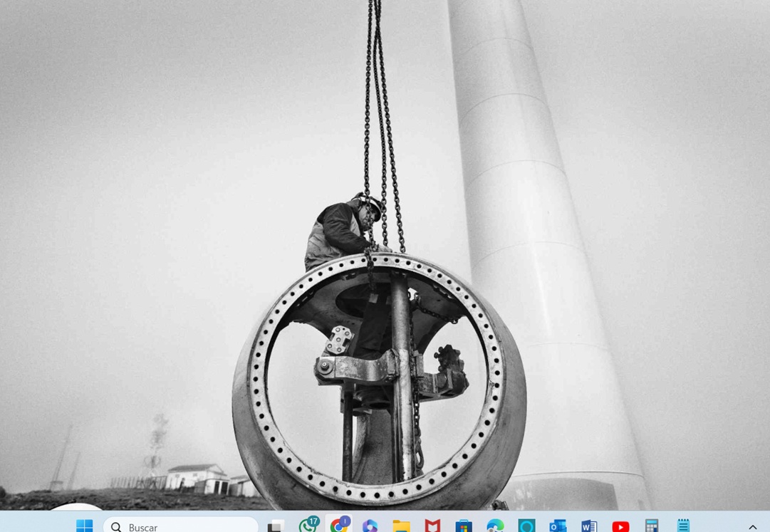Launch the Microsoft Edge browser
The height and width of the screenshot is (532, 770).
click(x=495, y=526)
